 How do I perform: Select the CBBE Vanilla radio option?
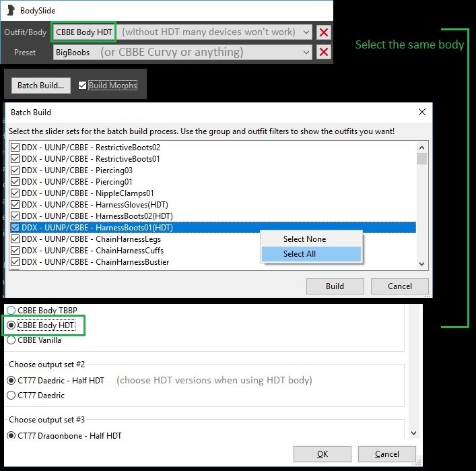[x=11, y=340]
